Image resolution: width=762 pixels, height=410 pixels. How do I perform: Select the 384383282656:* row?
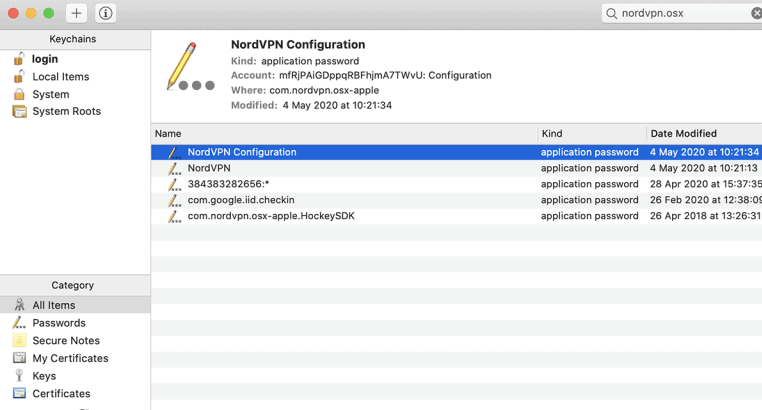click(456, 184)
